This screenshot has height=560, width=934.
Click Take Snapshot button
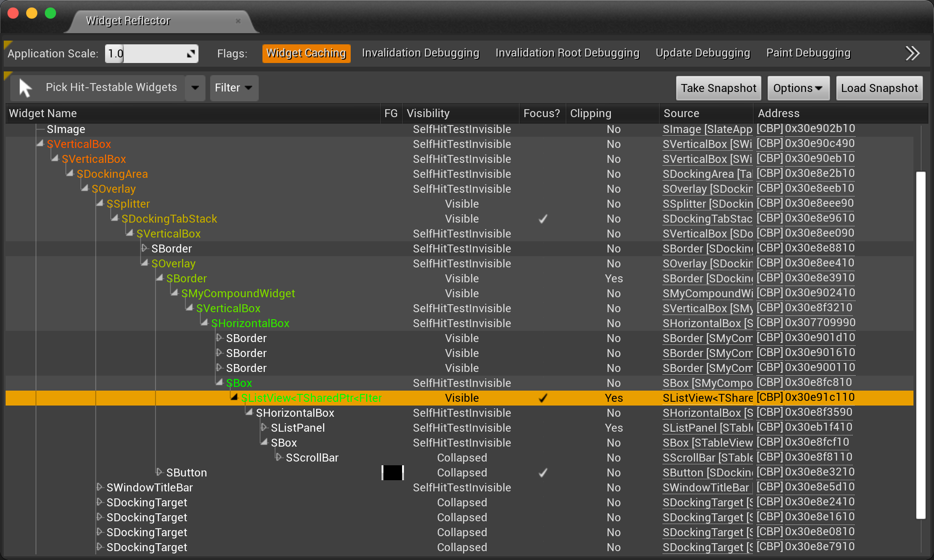718,88
